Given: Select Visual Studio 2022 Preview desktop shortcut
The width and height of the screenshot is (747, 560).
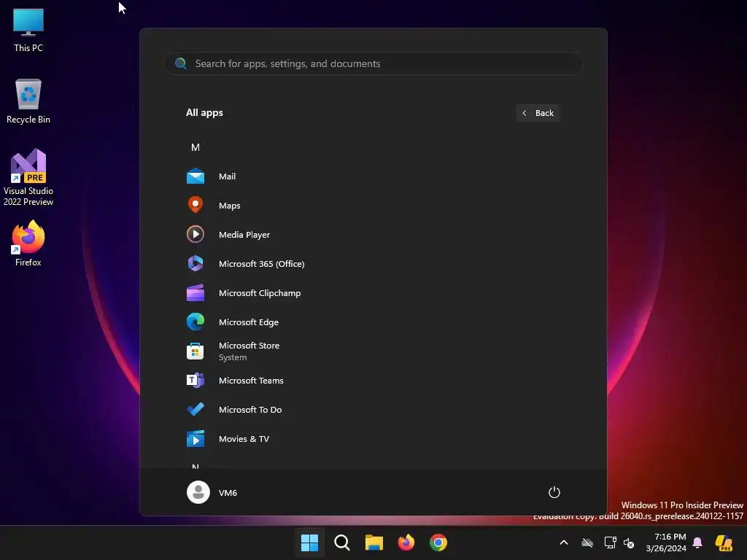Looking at the screenshot, I should click(x=28, y=177).
